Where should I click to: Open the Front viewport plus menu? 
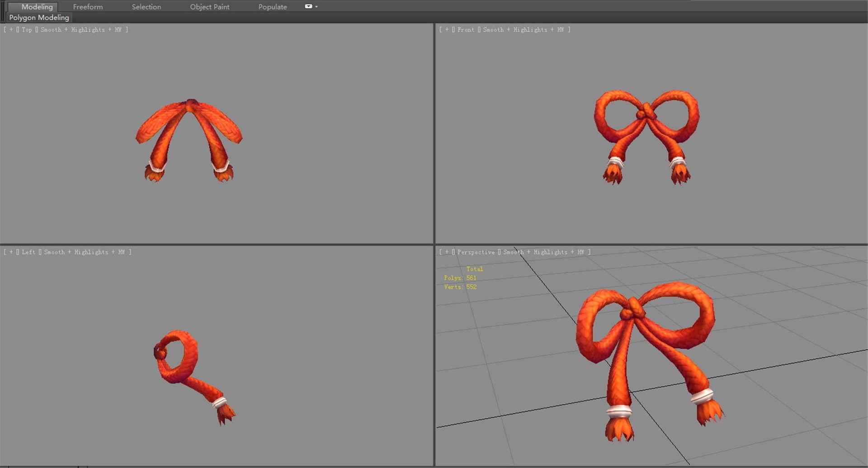pos(447,29)
